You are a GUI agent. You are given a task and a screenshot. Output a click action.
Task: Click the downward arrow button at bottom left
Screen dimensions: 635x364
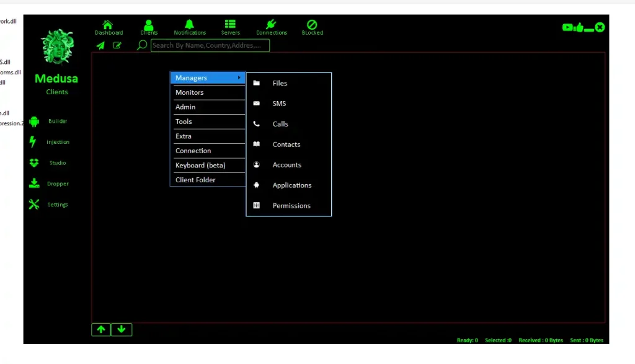point(122,329)
